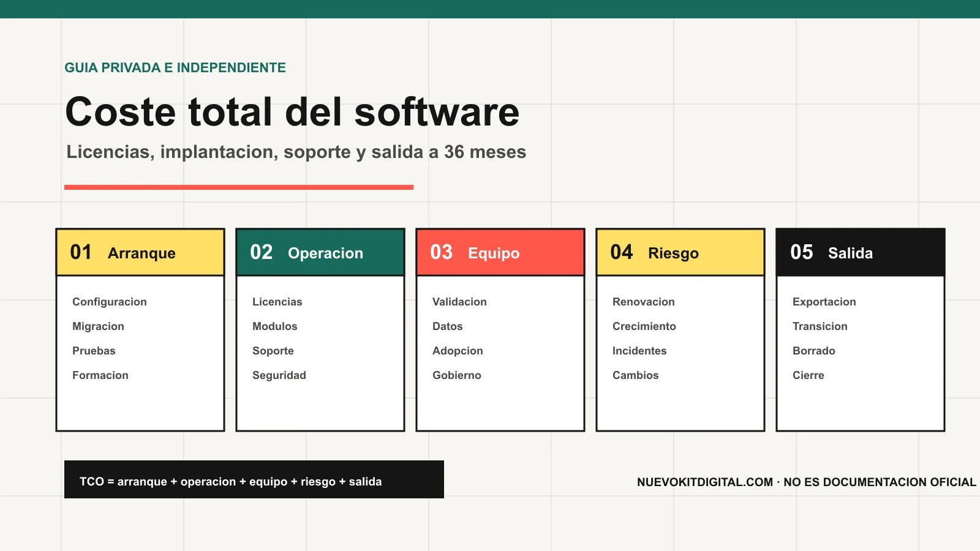
Task: Click the 'Exportacion' item
Action: pos(824,302)
